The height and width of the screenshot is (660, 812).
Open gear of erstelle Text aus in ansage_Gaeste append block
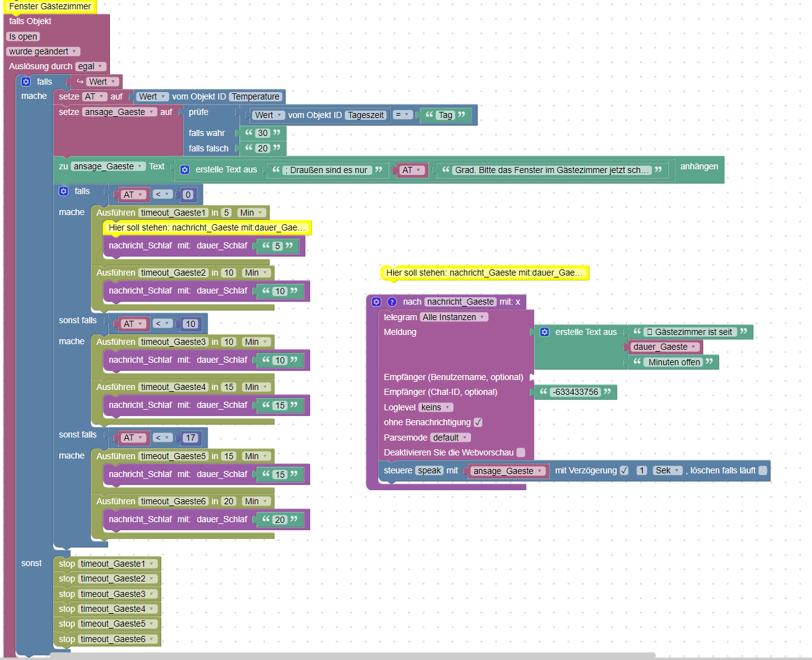(185, 169)
